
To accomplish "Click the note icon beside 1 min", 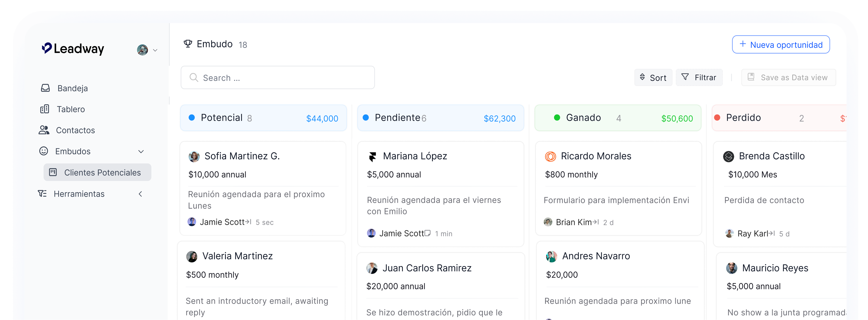I will (427, 233).
